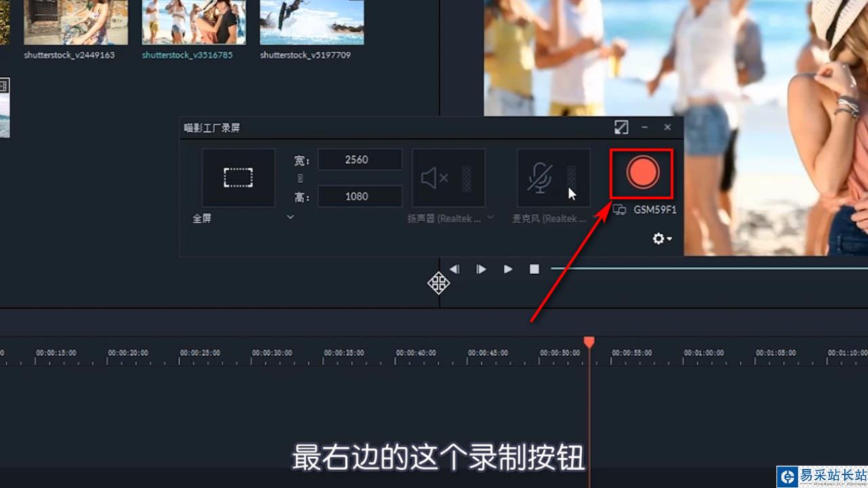The image size is (868, 488).
Task: Start recording with the red record button
Action: pyautogui.click(x=642, y=174)
